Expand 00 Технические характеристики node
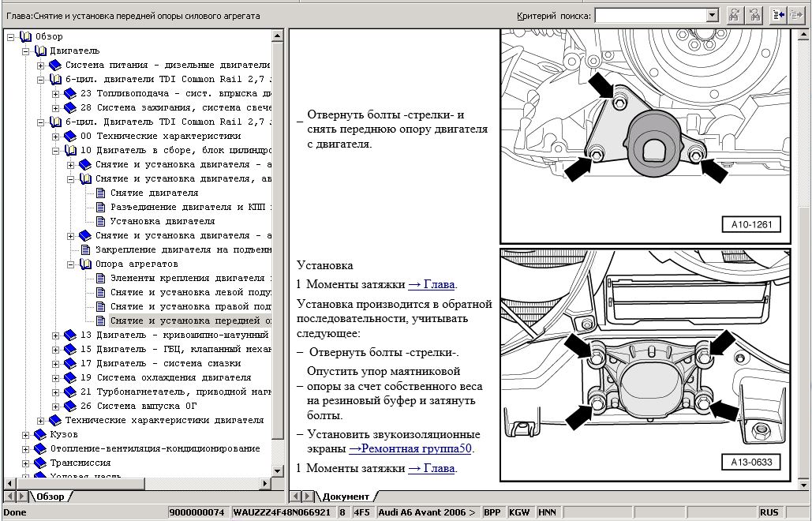Viewport: 812px width, 521px height. [55, 137]
